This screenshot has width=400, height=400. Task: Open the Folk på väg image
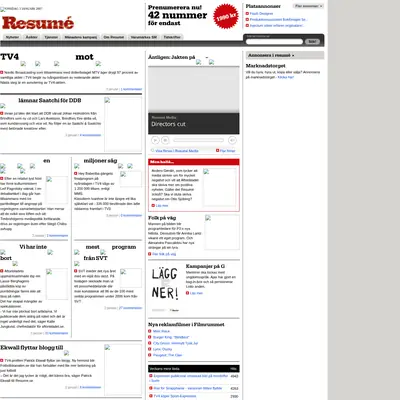point(222,232)
